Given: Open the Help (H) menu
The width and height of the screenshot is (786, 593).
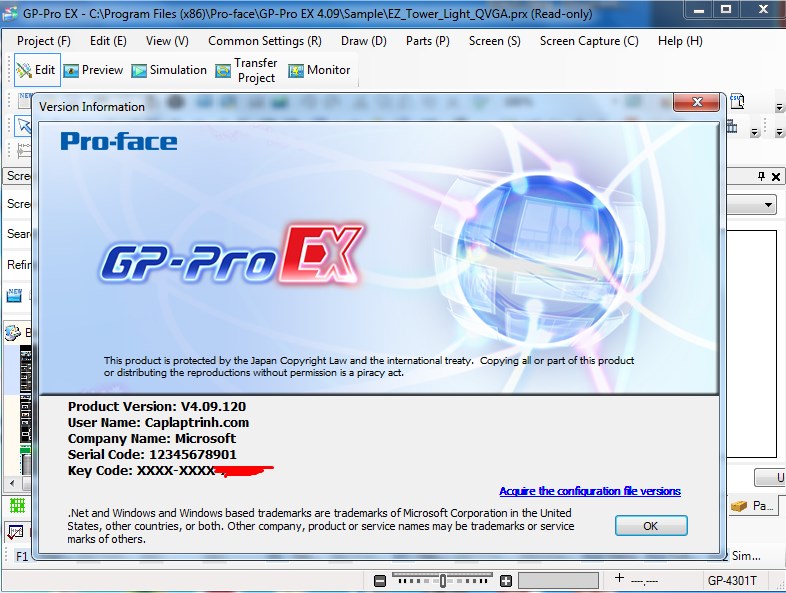Looking at the screenshot, I should tap(680, 41).
